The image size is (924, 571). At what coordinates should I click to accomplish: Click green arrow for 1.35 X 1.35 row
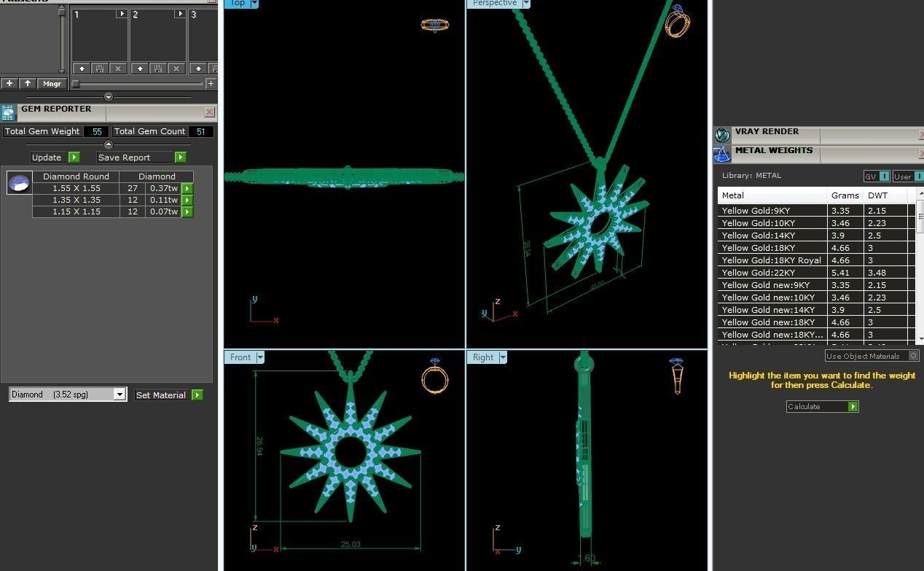[x=187, y=200]
